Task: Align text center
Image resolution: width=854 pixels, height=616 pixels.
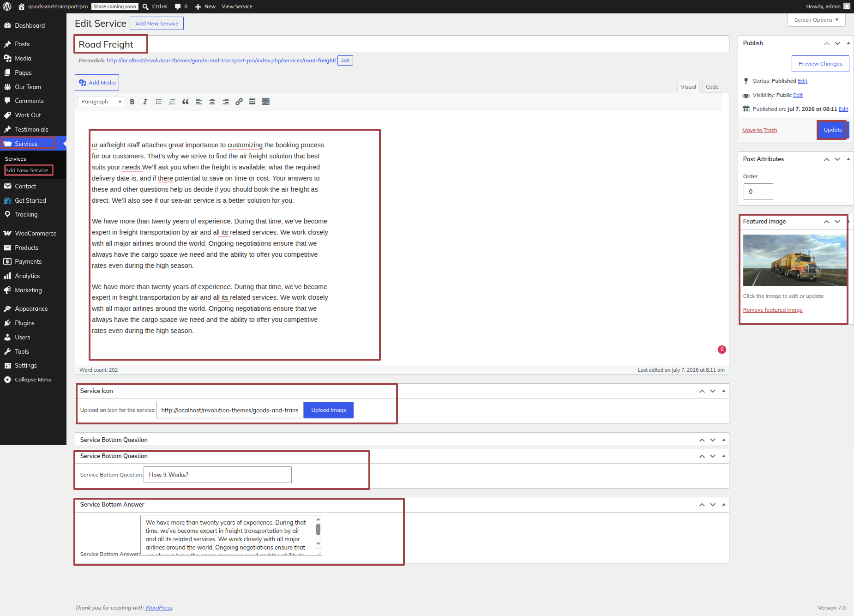Action: (212, 102)
